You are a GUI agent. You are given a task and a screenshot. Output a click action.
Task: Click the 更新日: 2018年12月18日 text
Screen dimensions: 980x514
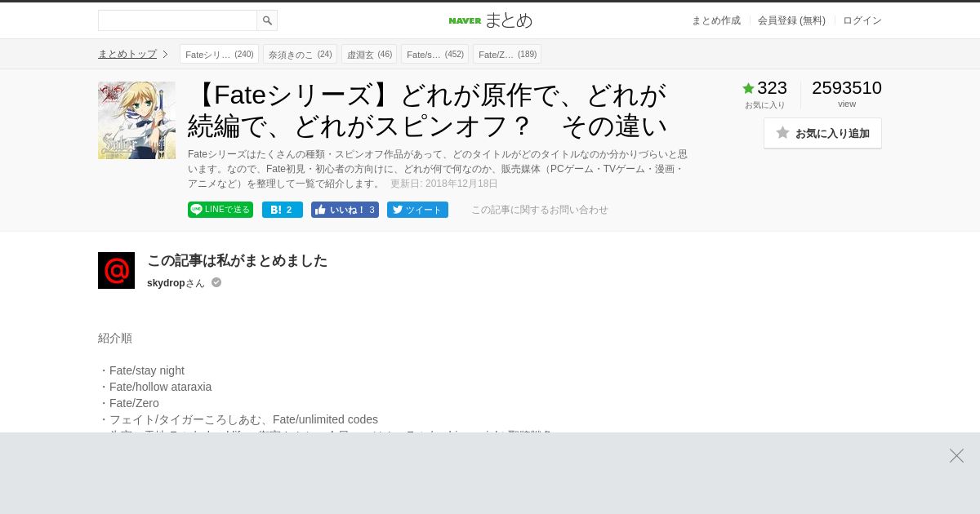tap(444, 184)
